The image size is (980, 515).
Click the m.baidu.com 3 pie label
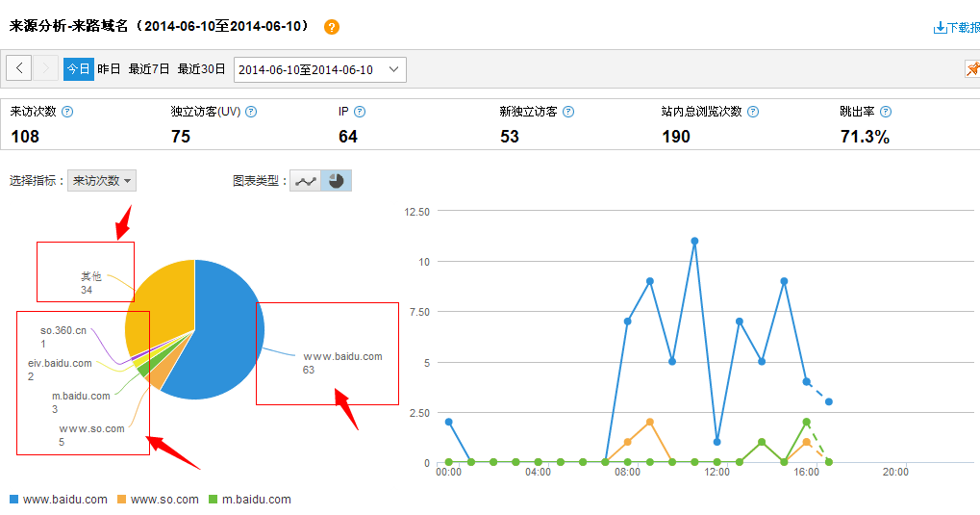81,402
